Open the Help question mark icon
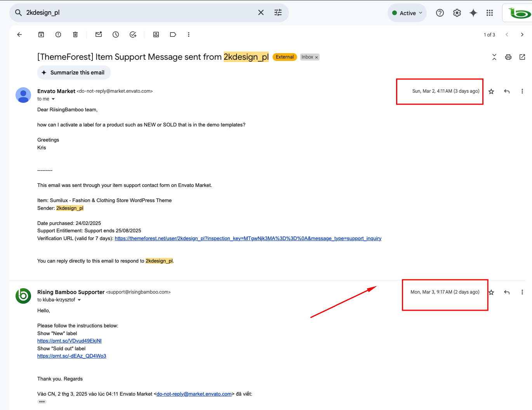Screen dimensions: 532x410 tap(440, 13)
